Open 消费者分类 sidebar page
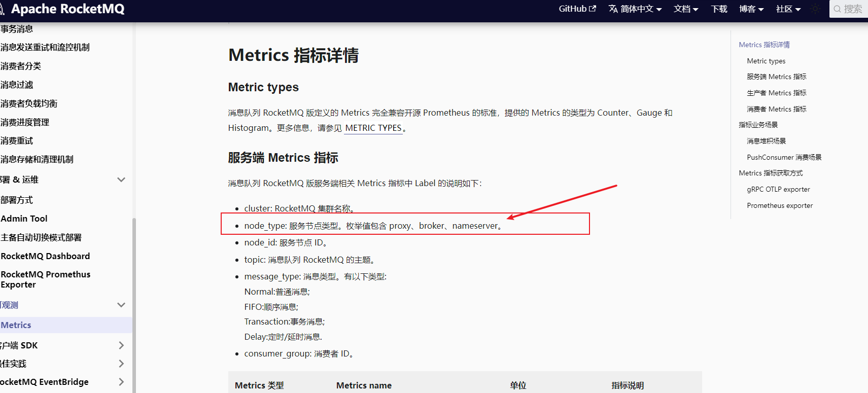Image resolution: width=868 pixels, height=393 pixels. [21, 66]
